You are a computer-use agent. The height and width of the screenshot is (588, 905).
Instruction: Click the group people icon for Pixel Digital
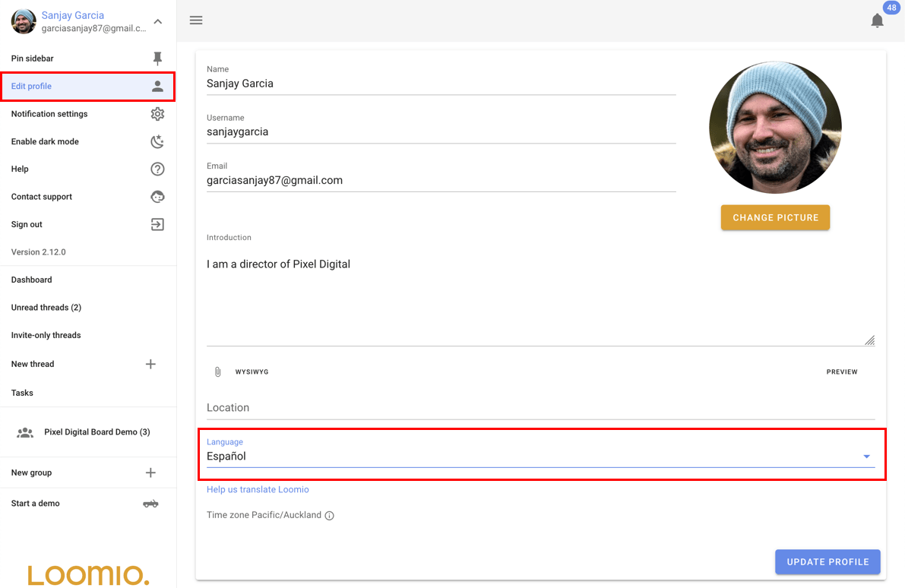click(25, 432)
